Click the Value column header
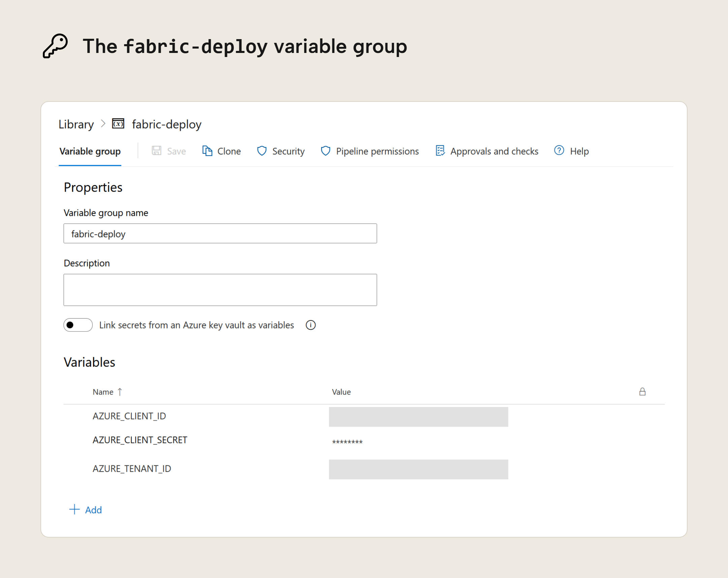This screenshot has height=578, width=728. pos(341,392)
